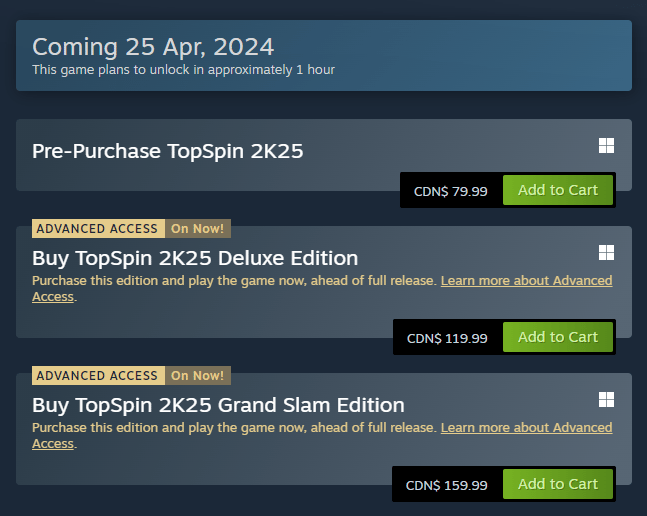Image resolution: width=647 pixels, height=516 pixels.
Task: Click the Advanced Access badge above Grand Slam Edition
Action: coord(97,375)
